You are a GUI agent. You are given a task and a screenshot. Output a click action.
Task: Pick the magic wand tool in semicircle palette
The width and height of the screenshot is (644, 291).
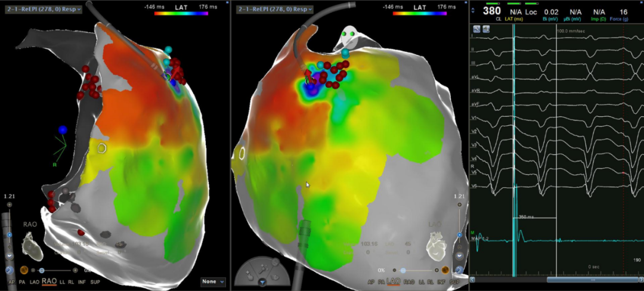(x=264, y=269)
